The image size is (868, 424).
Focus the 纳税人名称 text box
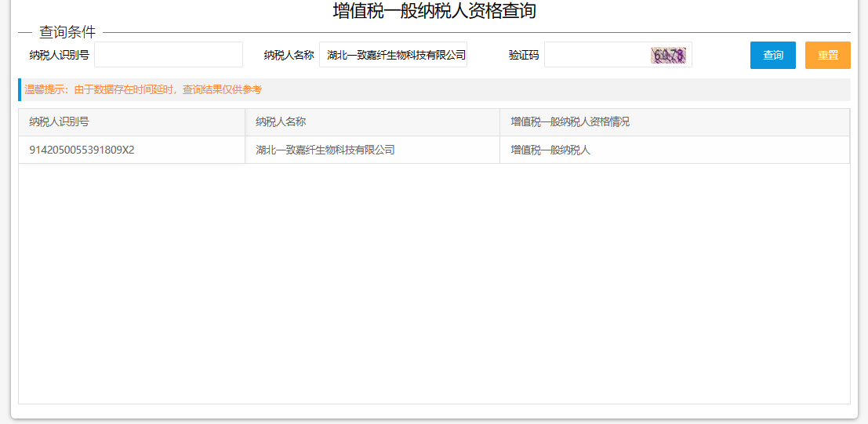(393, 55)
